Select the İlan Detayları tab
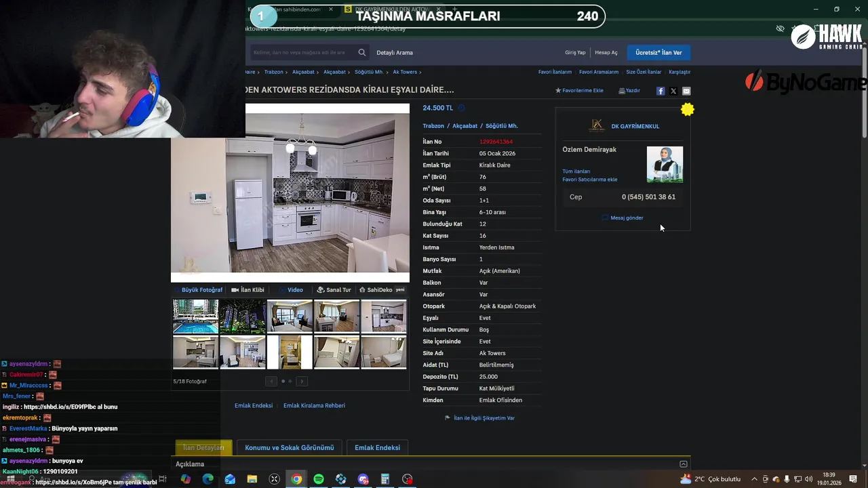This screenshot has height=488, width=868. click(x=203, y=447)
